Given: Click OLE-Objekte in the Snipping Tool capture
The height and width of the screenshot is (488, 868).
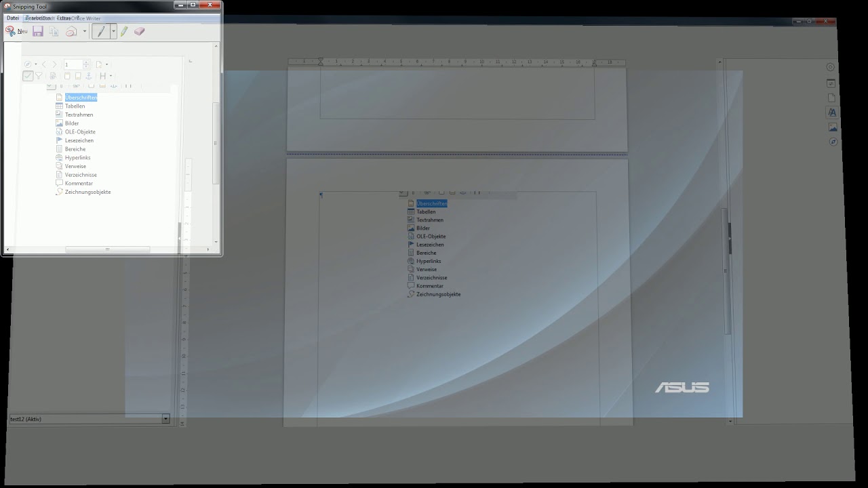Looking at the screenshot, I should (x=80, y=132).
